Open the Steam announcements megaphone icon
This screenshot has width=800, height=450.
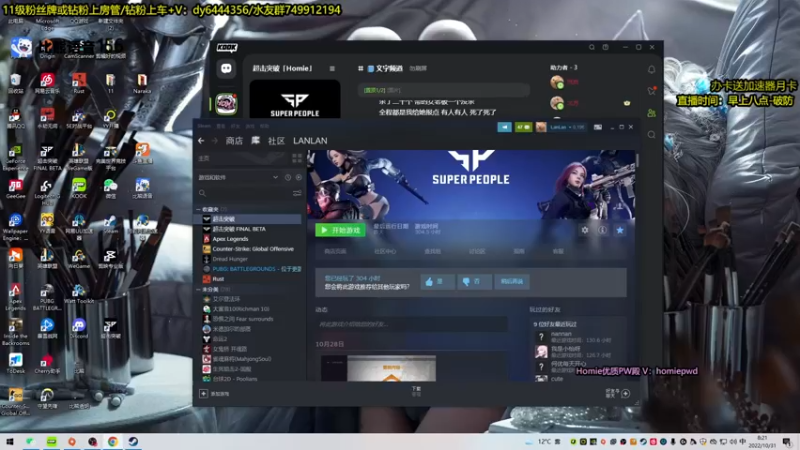505,127
